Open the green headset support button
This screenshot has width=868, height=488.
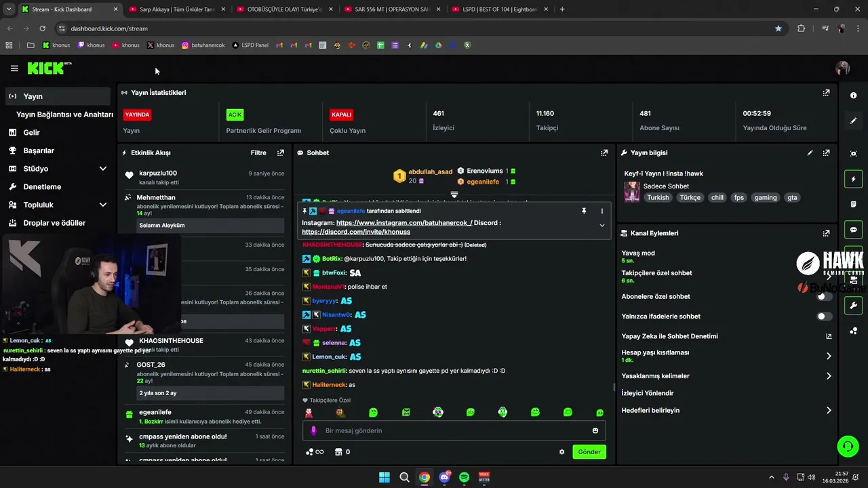[848, 446]
